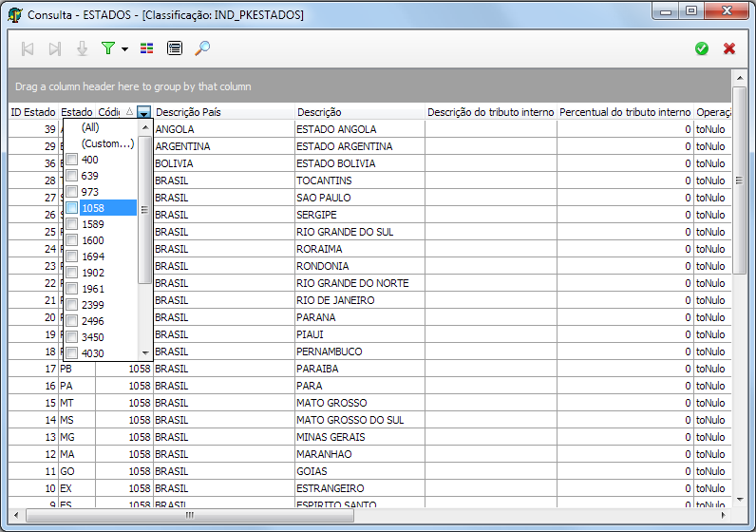This screenshot has height=532, width=756.
Task: Open the colored grid columns icon
Action: coord(146,48)
